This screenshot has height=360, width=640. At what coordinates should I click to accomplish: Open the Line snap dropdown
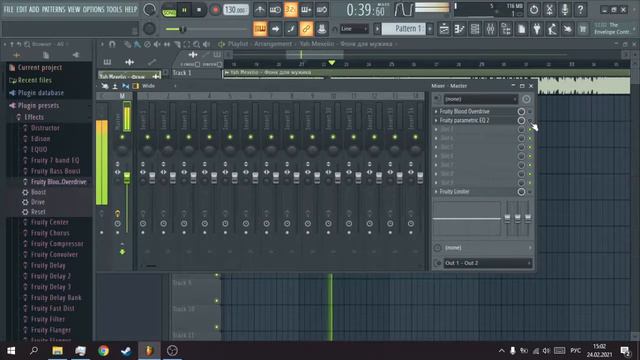pyautogui.click(x=354, y=29)
